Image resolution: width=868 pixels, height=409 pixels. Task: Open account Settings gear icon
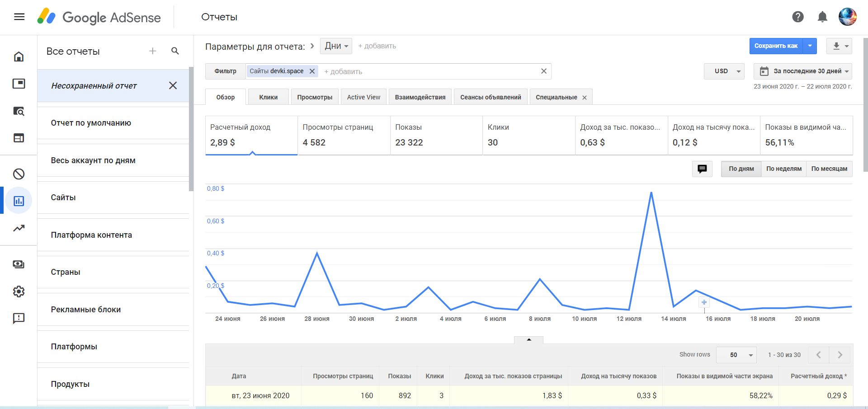(x=19, y=291)
